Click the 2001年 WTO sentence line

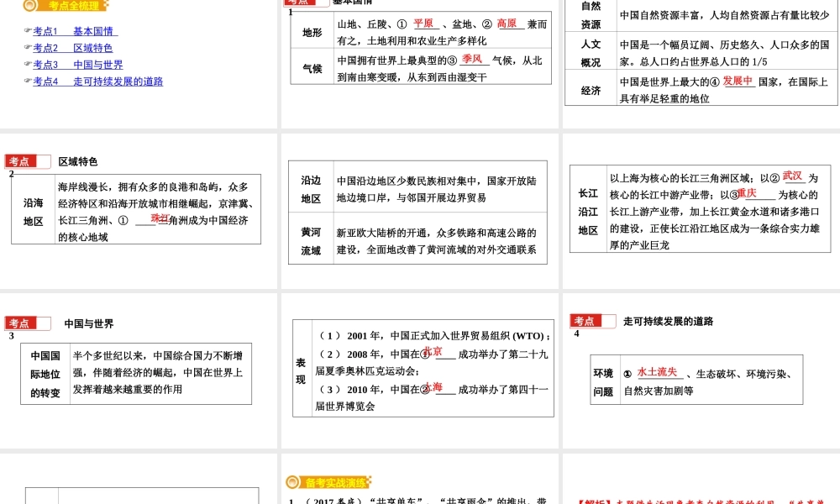pyautogui.click(x=434, y=336)
